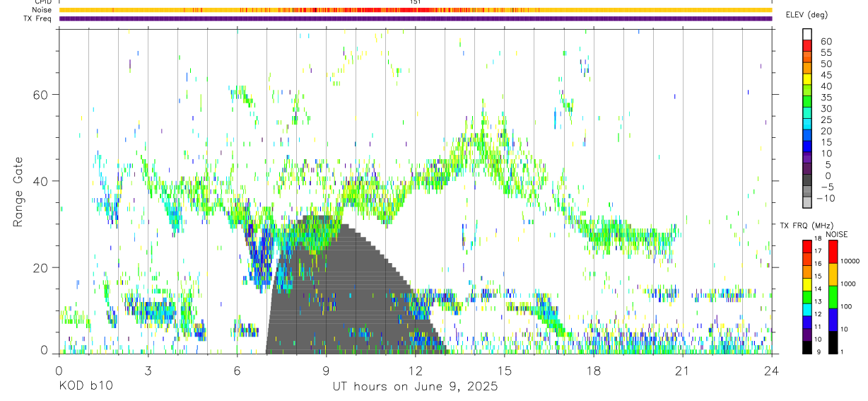The width and height of the screenshot is (868, 401).
Task: Select the blue NOISE swatch below 100
Action: (x=833, y=320)
